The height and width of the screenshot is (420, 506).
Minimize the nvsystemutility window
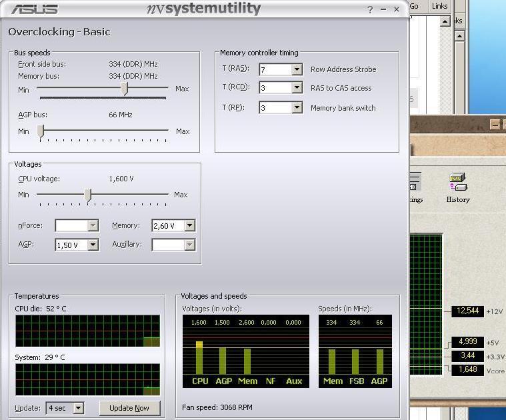pos(383,9)
